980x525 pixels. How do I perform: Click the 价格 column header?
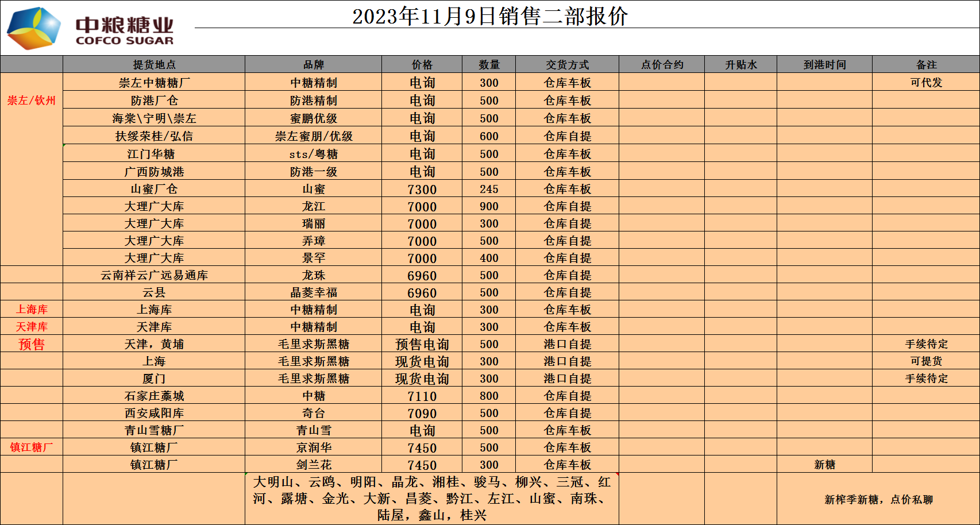[x=422, y=65]
